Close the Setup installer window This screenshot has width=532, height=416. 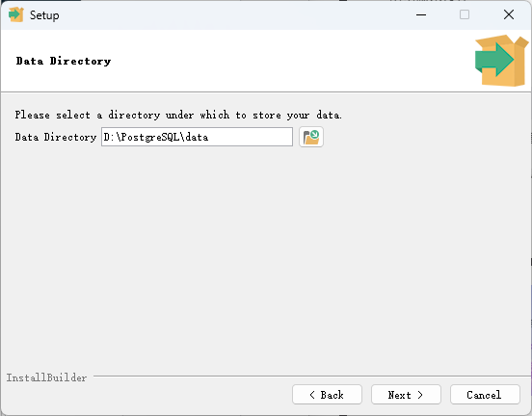click(x=509, y=14)
